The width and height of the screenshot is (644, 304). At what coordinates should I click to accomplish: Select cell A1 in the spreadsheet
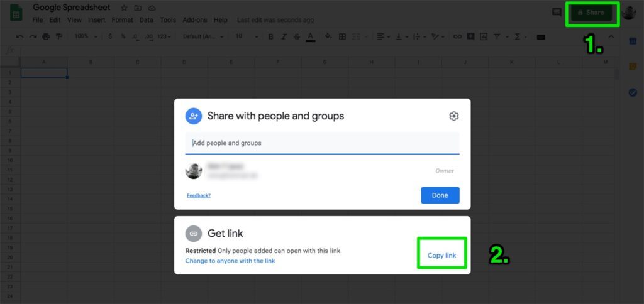44,73
